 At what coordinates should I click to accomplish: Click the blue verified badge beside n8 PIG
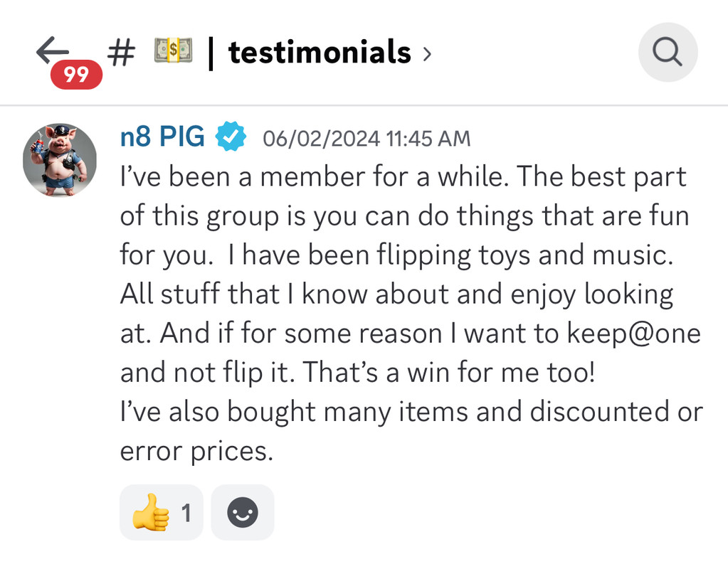(231, 136)
